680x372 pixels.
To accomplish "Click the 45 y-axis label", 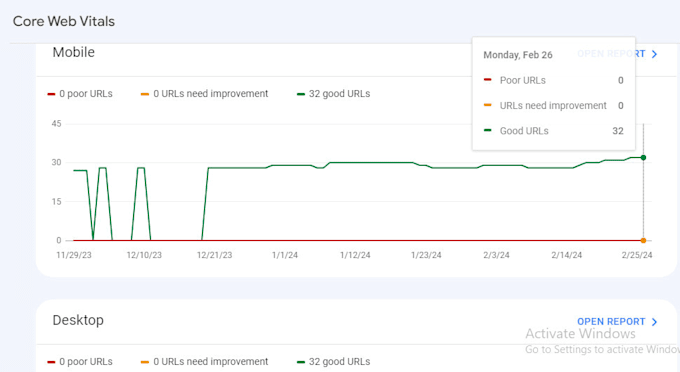I will tap(56, 124).
